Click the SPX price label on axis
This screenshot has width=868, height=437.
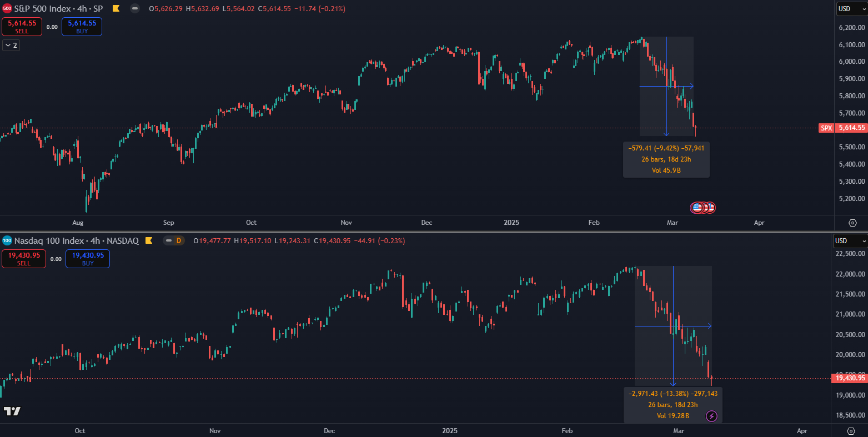coord(826,128)
